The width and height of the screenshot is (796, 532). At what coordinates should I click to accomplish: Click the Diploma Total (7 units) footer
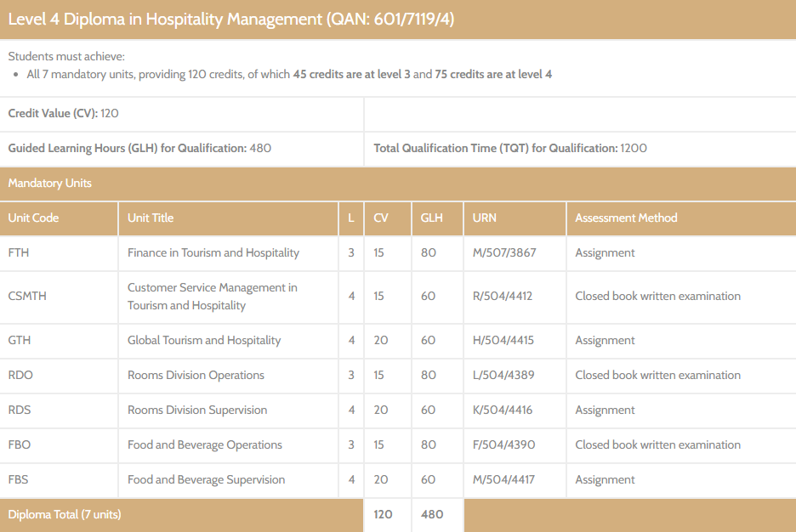pos(65,515)
